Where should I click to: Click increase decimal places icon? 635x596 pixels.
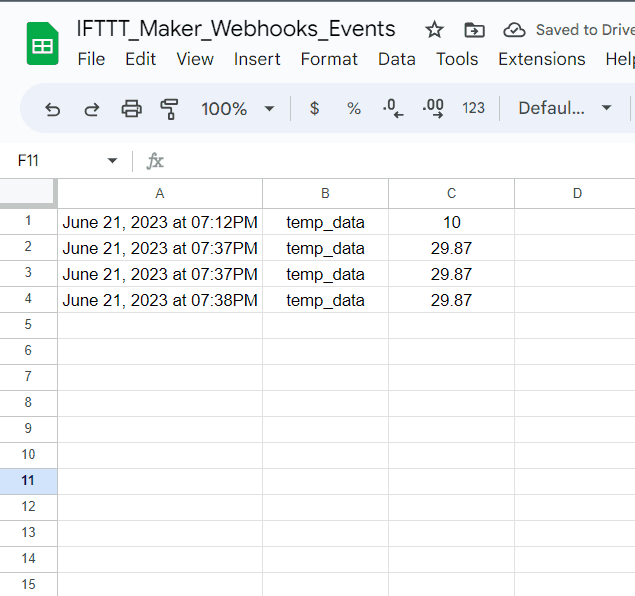point(433,108)
